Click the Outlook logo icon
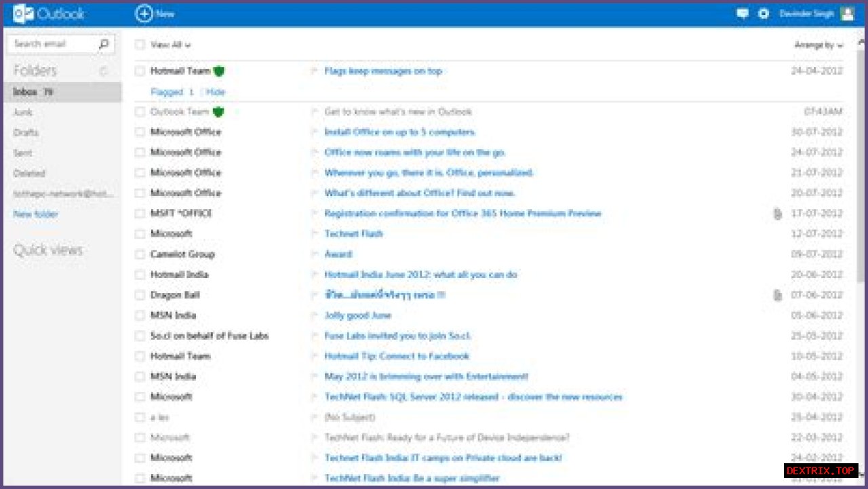The height and width of the screenshot is (489, 868). click(x=20, y=14)
